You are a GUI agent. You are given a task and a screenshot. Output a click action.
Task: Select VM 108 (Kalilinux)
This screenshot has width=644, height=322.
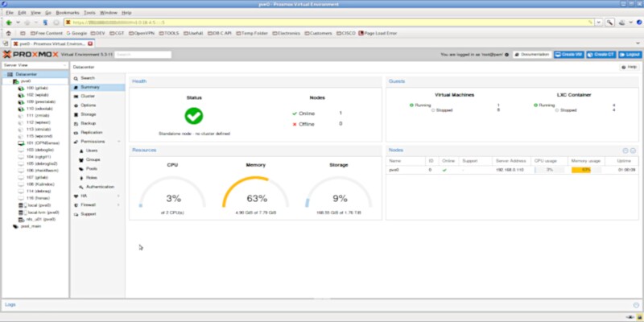[39, 184]
